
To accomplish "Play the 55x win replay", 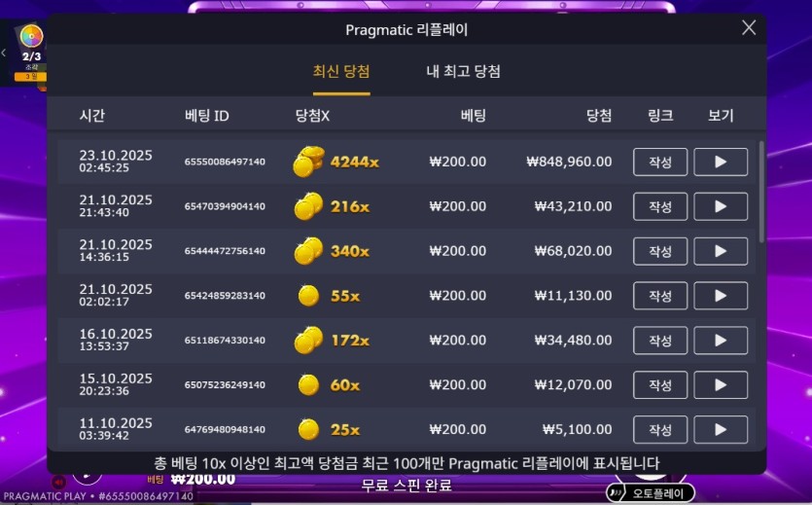I will click(x=721, y=296).
